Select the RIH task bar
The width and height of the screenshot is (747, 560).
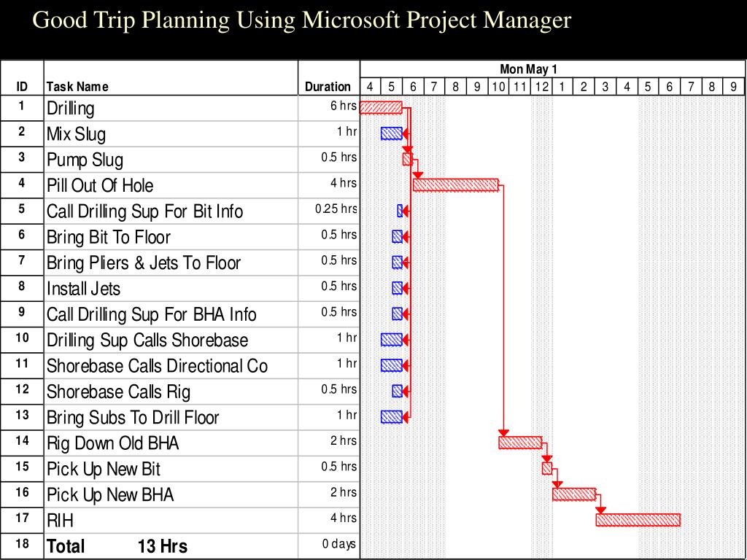(x=638, y=519)
